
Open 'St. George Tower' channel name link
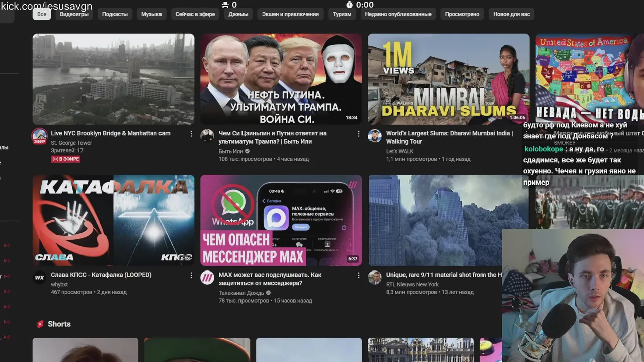click(x=71, y=143)
